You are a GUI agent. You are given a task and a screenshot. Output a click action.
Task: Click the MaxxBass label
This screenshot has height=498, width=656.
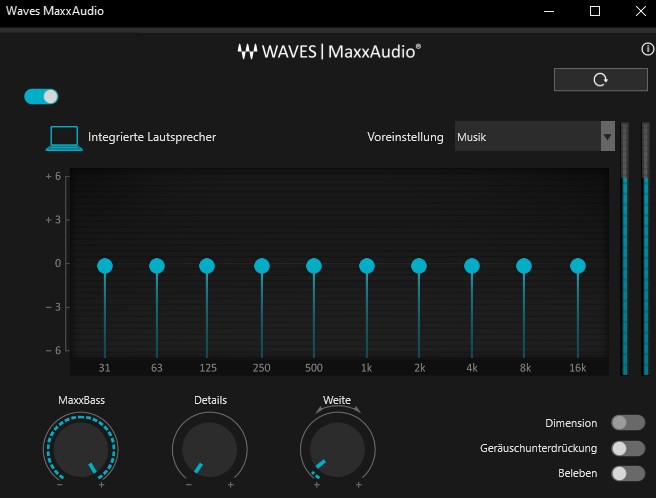pyautogui.click(x=82, y=400)
